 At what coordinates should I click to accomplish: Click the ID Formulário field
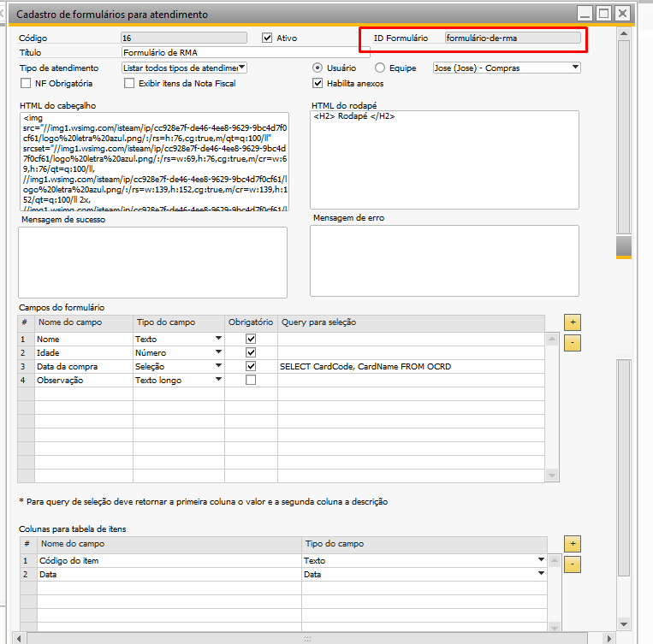point(513,38)
